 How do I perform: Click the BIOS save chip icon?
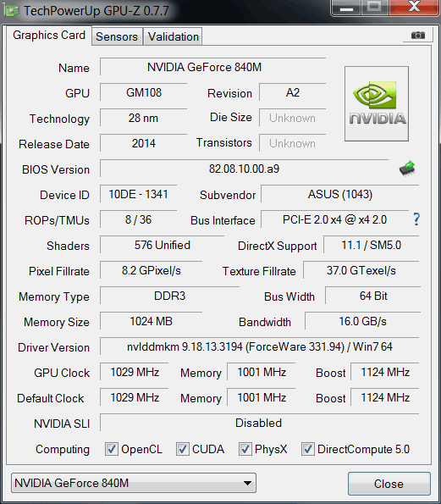click(x=407, y=169)
